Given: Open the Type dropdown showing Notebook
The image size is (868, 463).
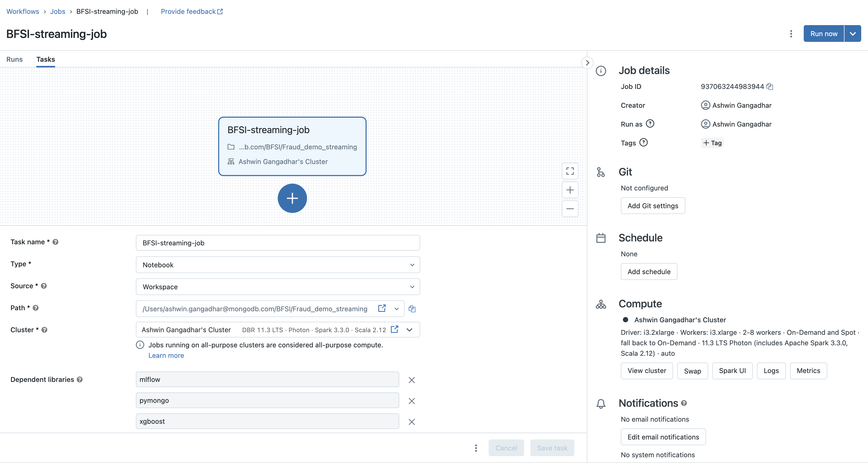Looking at the screenshot, I should pyautogui.click(x=278, y=265).
